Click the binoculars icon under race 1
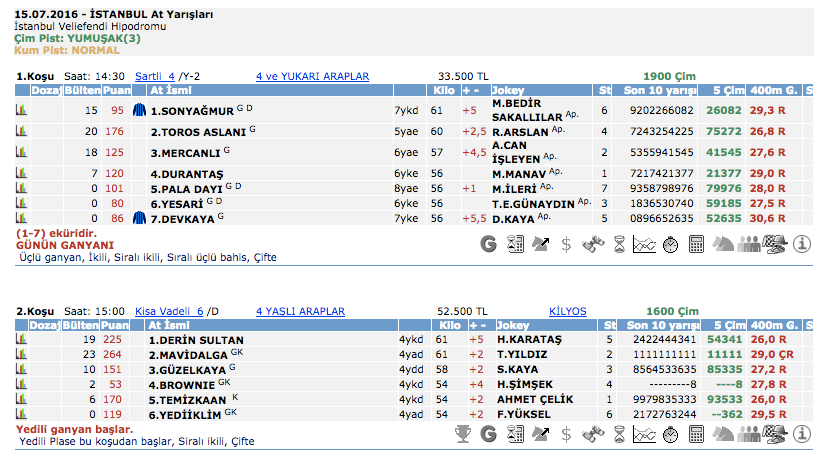 [x=593, y=242]
